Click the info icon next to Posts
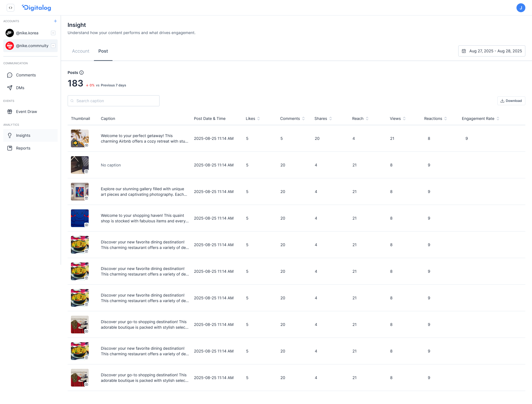The height and width of the screenshot is (404, 532). 81,73
